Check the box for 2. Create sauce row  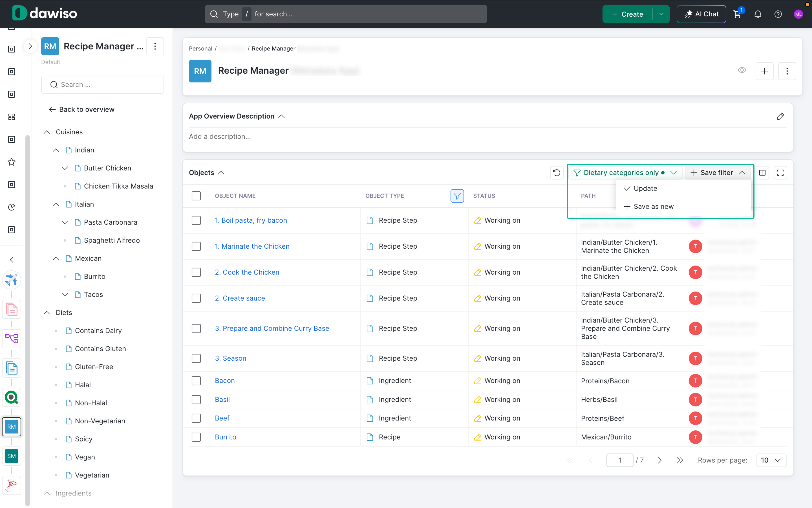[x=196, y=298]
